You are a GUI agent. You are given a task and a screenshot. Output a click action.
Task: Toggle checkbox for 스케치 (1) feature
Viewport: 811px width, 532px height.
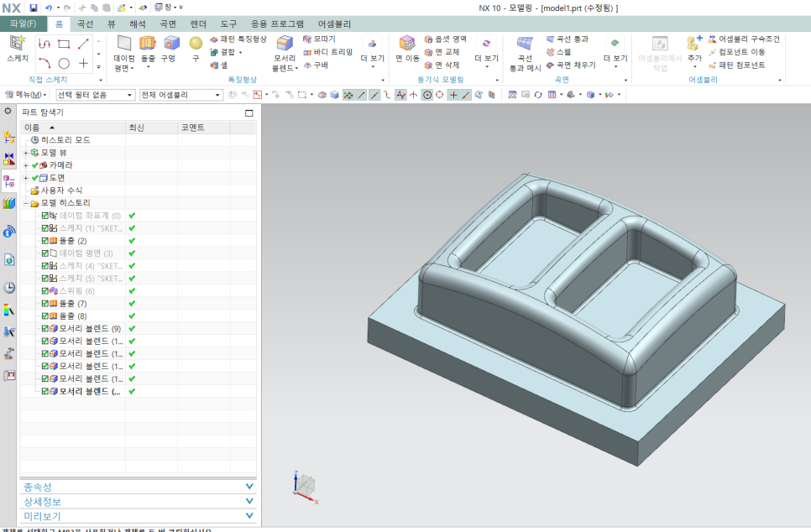coord(45,228)
